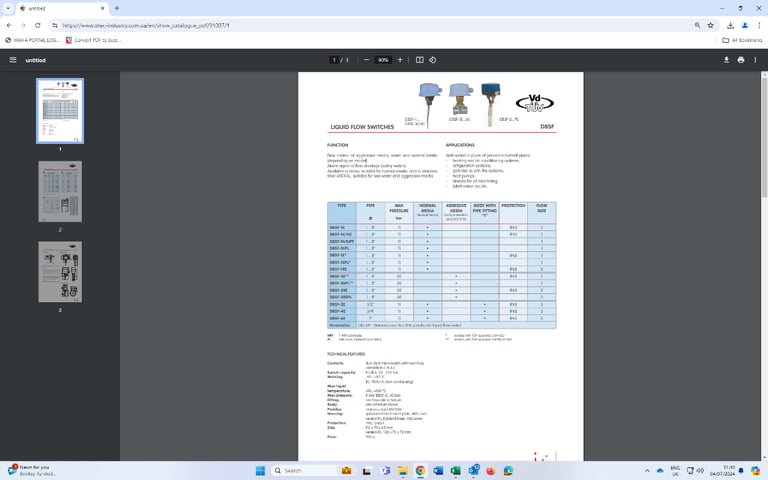Show hidden system tray icons

pyautogui.click(x=647, y=470)
